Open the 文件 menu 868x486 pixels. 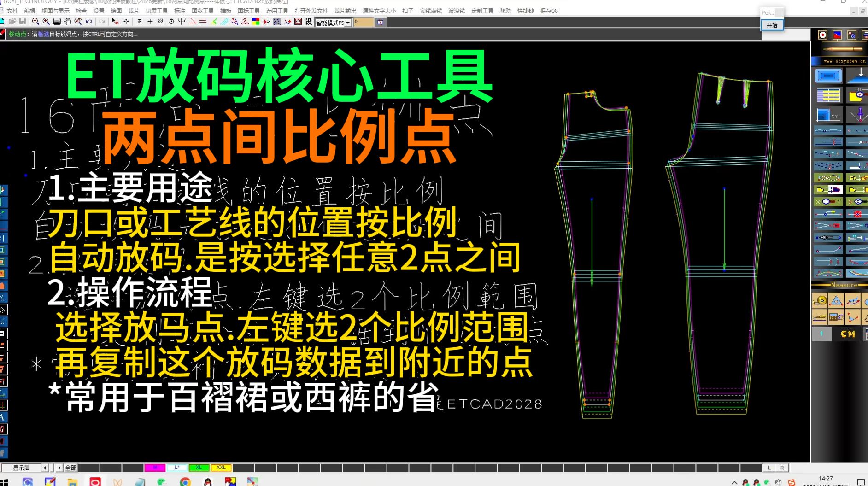tap(12, 11)
